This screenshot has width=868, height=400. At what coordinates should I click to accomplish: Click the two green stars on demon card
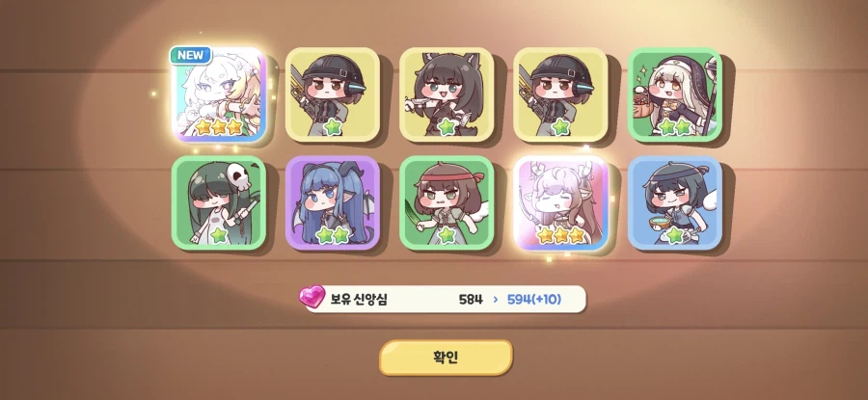pyautogui.click(x=333, y=235)
